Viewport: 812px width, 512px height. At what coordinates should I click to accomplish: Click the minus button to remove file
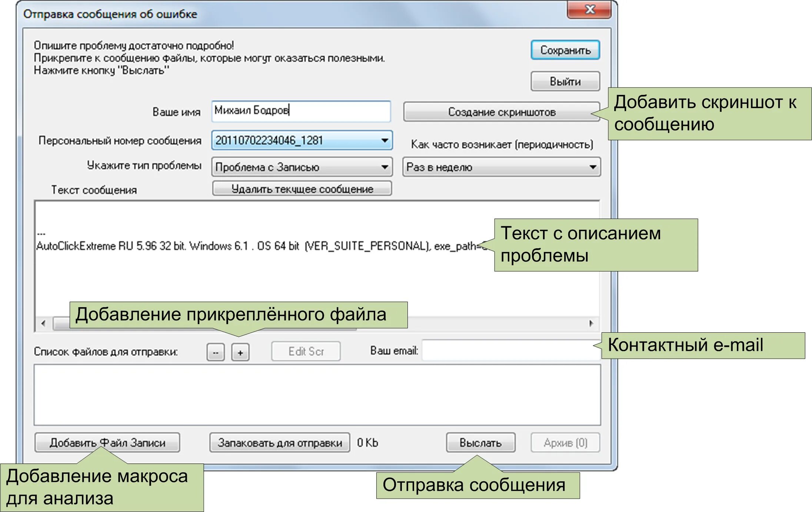click(216, 352)
